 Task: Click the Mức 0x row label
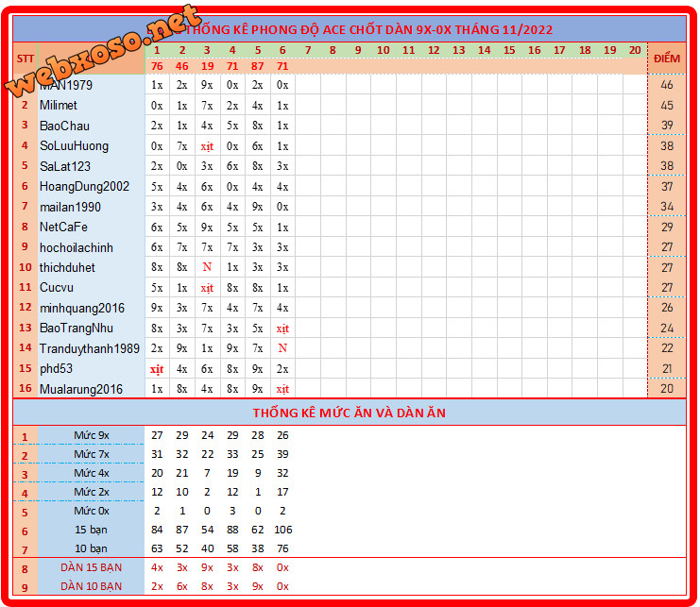pyautogui.click(x=92, y=511)
